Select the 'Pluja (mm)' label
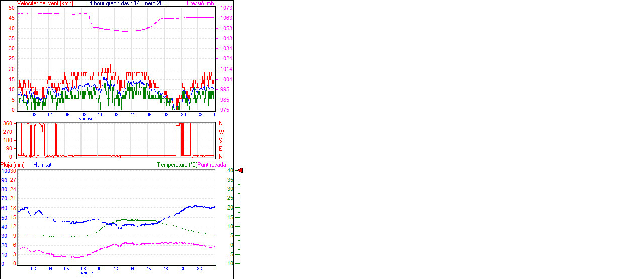This screenshot has width=644, height=279. point(13,165)
